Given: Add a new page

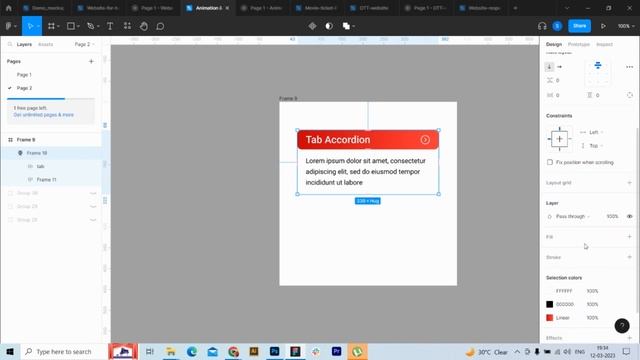Looking at the screenshot, I should 91,61.
